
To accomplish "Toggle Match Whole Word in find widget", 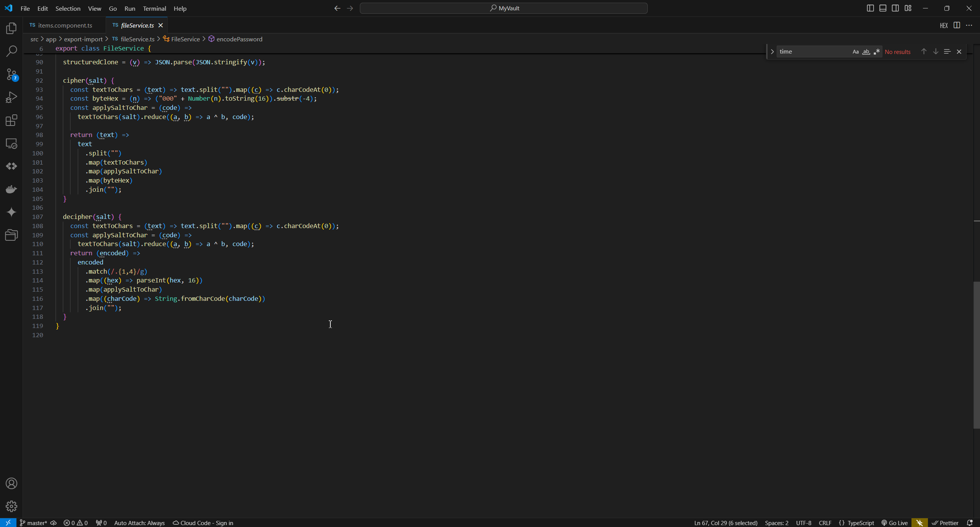I will (866, 52).
